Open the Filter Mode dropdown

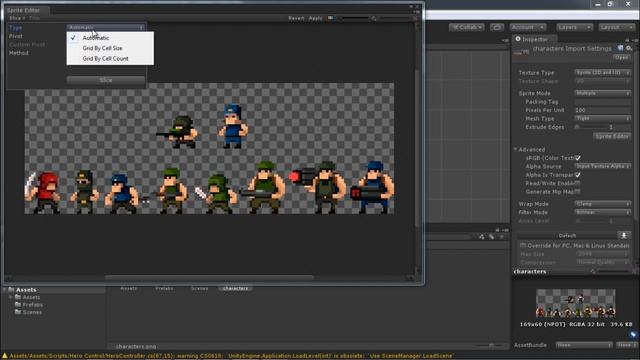coord(602,212)
